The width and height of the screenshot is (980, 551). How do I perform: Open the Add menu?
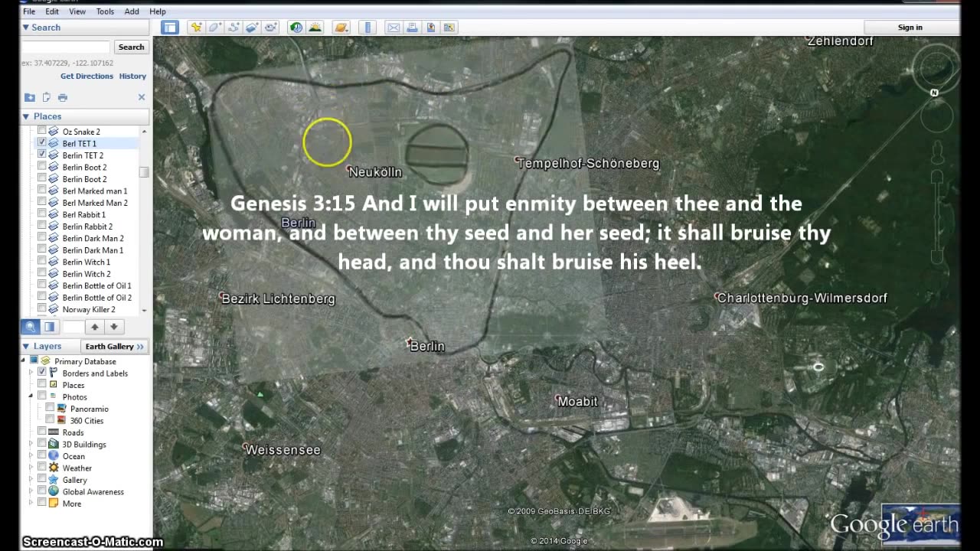pos(132,11)
